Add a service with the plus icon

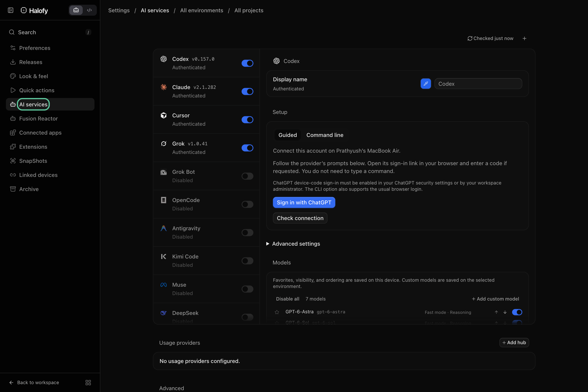pyautogui.click(x=524, y=38)
